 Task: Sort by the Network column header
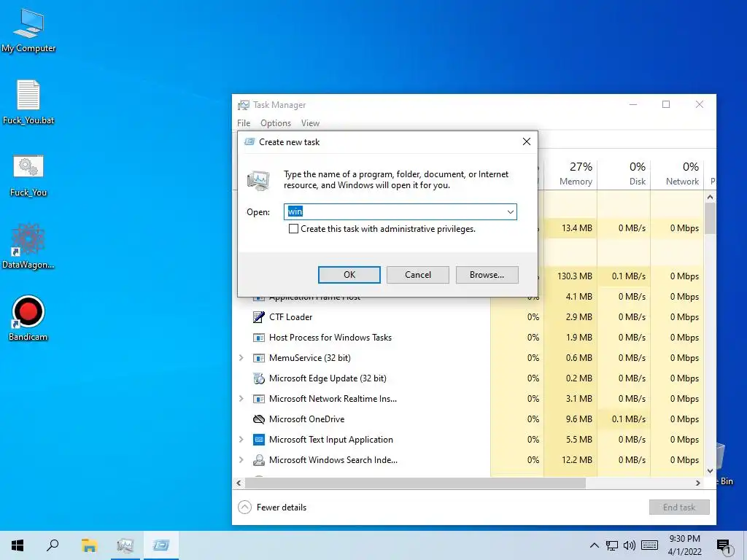tap(677, 174)
